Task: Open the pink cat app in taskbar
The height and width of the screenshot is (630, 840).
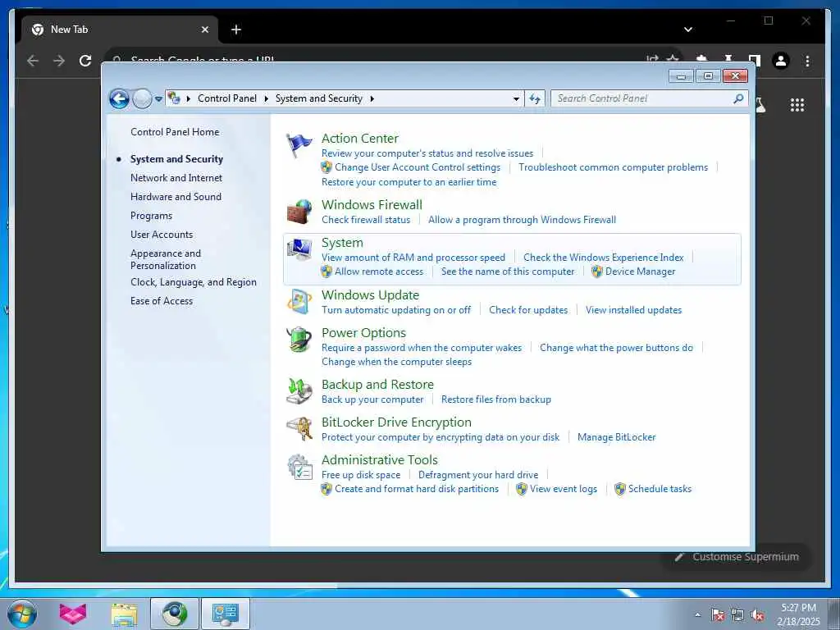Action: pos(73,614)
